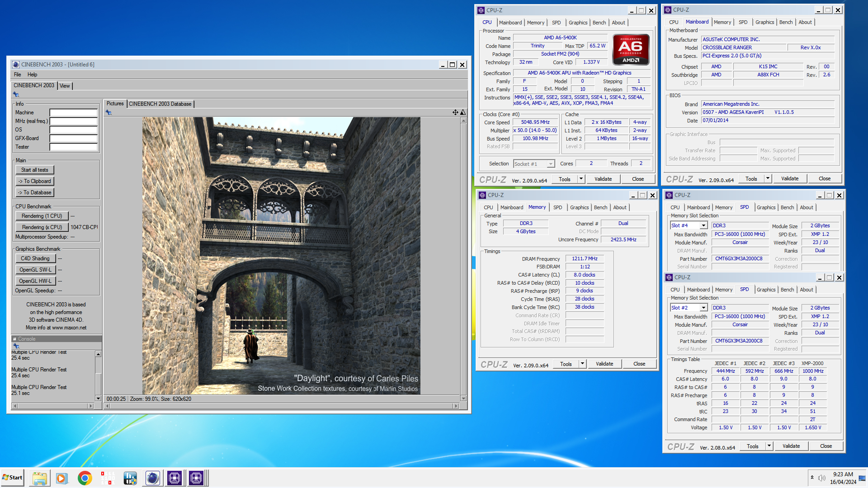Click vertical scrollbar of render picture view

[x=463, y=259]
